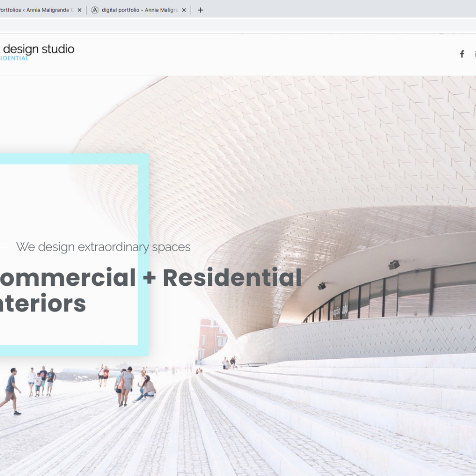Click the 'design studio' logo

(x=40, y=49)
